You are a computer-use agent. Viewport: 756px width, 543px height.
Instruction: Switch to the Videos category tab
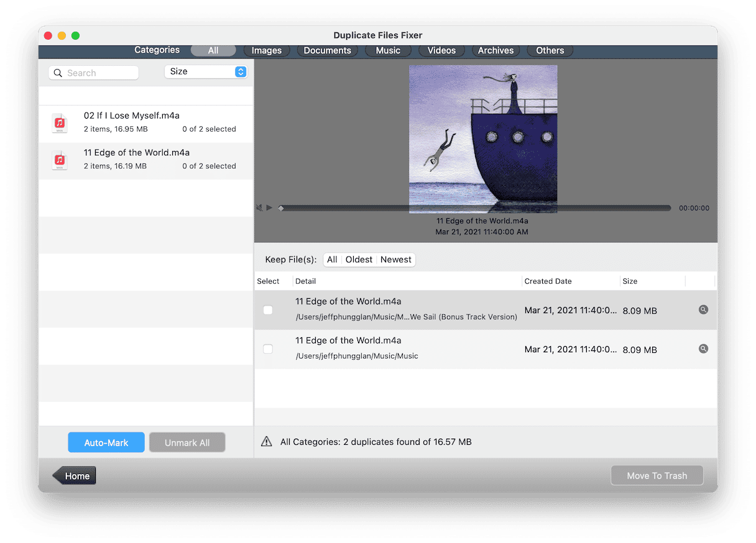441,50
